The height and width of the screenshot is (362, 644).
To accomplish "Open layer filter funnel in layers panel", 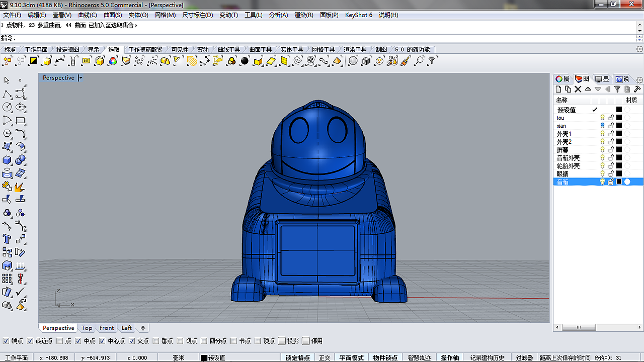I will click(x=617, y=89).
